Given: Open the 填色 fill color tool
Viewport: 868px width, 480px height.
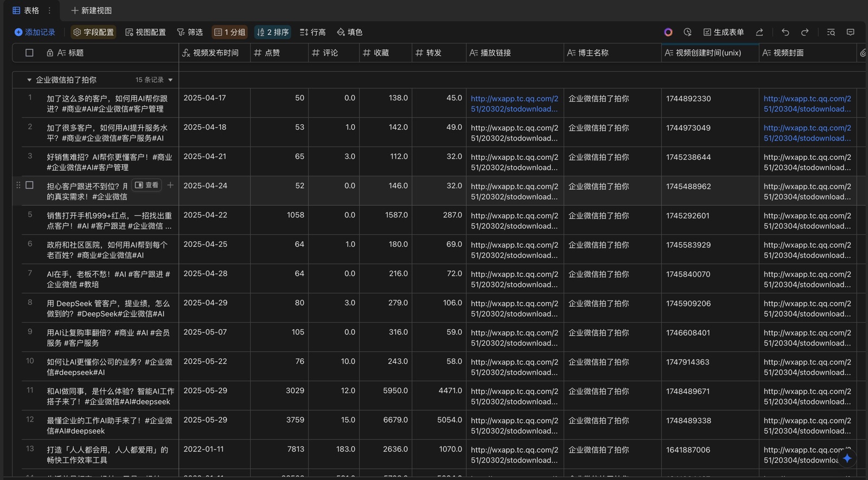Looking at the screenshot, I should [349, 32].
